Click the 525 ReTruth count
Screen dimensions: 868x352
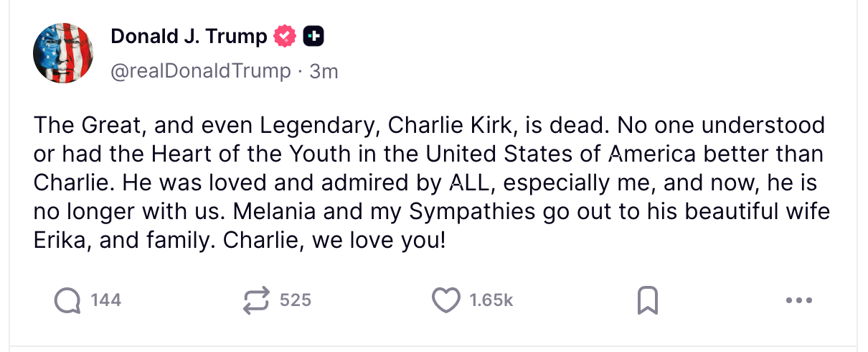(296, 300)
